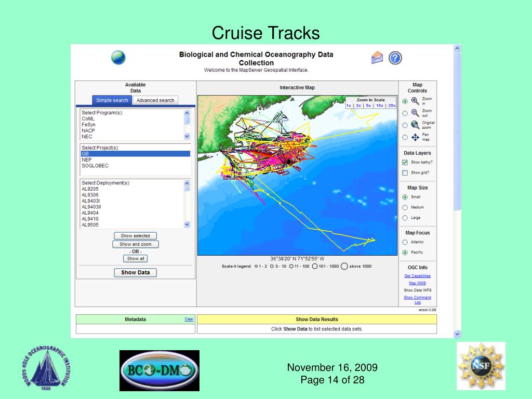Image resolution: width=532 pixels, height=399 pixels.
Task: Open the envelope mail icon
Action: click(377, 58)
